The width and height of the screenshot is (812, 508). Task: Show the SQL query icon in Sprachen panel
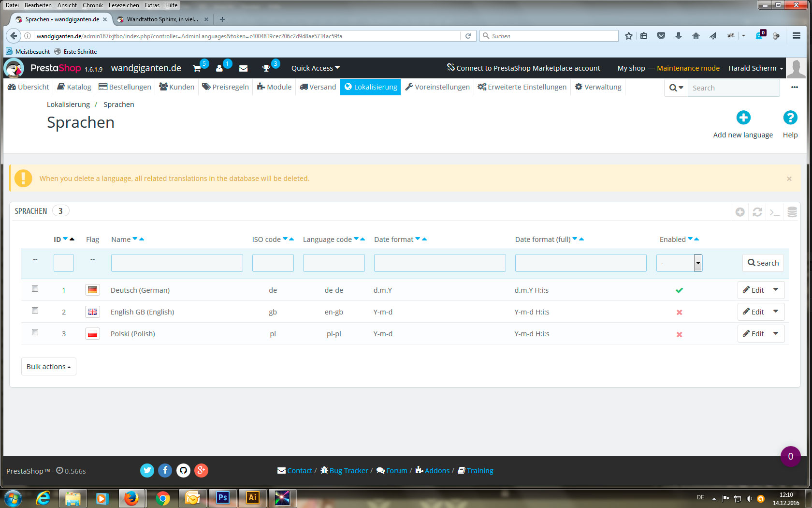pyautogui.click(x=775, y=212)
